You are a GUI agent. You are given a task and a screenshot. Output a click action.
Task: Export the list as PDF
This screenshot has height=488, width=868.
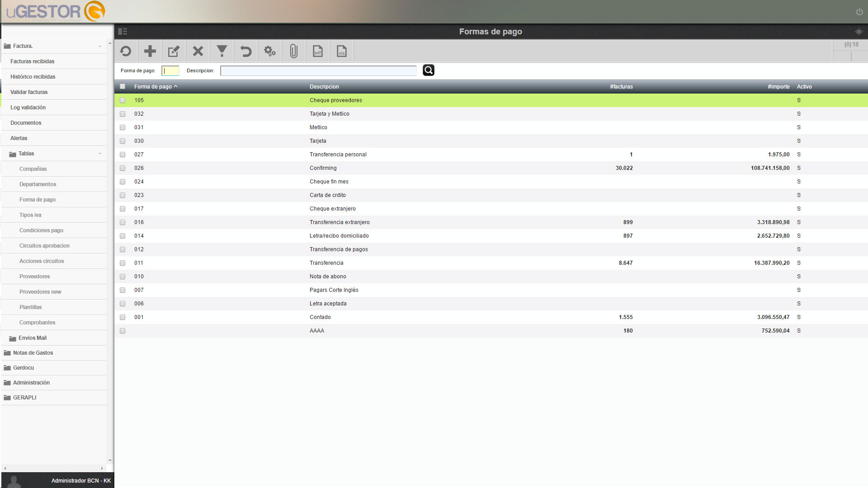click(x=318, y=51)
